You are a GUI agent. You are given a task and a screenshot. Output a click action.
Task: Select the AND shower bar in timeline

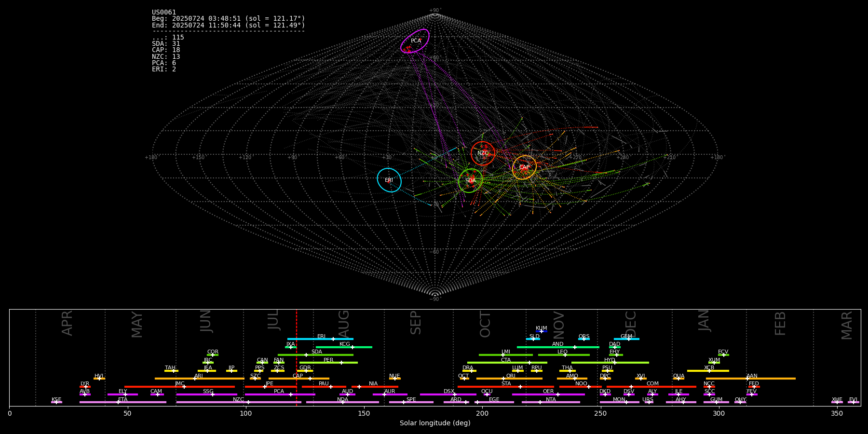[558, 347]
